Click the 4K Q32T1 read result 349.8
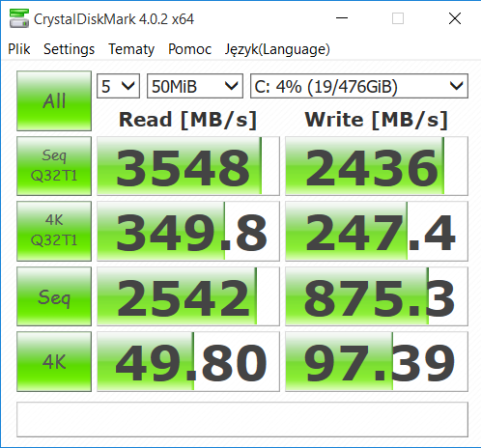Screen dimensions: 481x448 click(188, 231)
